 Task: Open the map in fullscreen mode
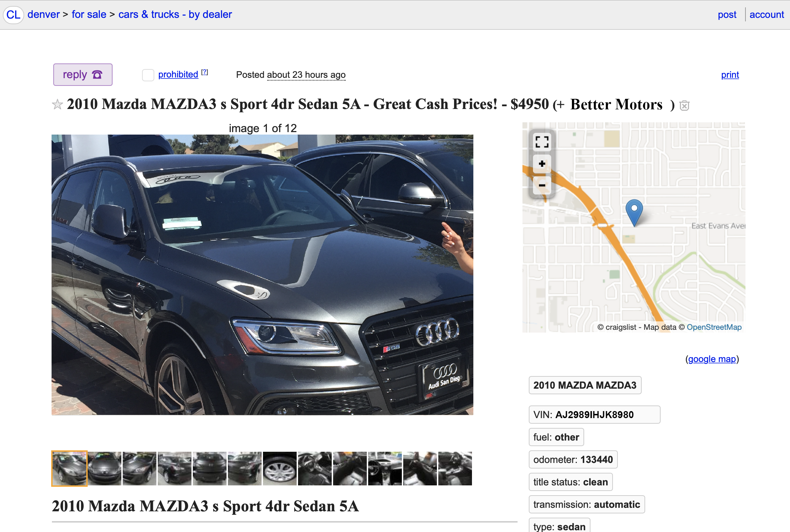click(542, 142)
